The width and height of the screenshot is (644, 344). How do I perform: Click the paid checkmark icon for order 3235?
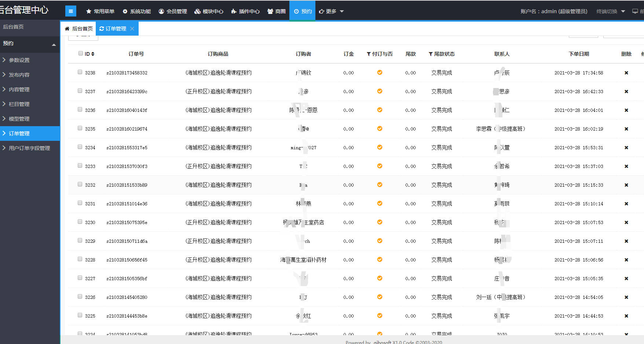pyautogui.click(x=380, y=129)
